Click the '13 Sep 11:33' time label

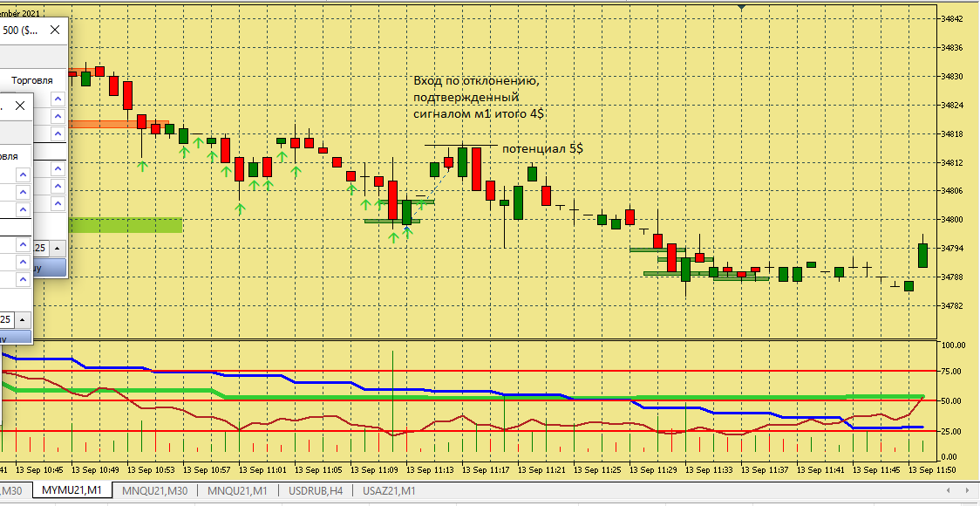pos(709,469)
